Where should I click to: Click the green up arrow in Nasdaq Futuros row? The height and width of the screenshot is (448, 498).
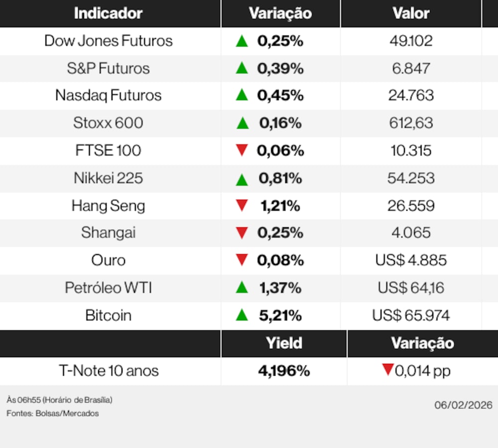(x=242, y=95)
